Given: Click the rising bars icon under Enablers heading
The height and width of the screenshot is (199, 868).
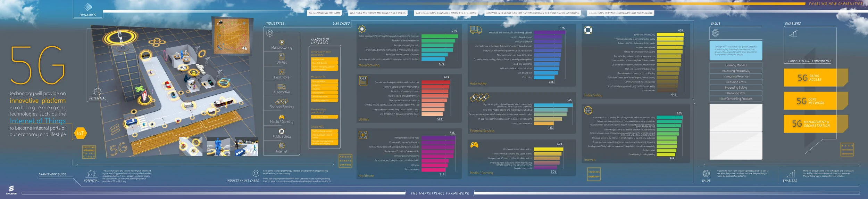Looking at the screenshot, I should (x=793, y=33).
